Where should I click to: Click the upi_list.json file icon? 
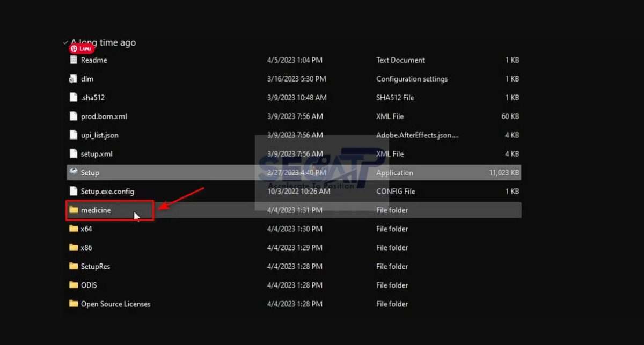pos(74,135)
